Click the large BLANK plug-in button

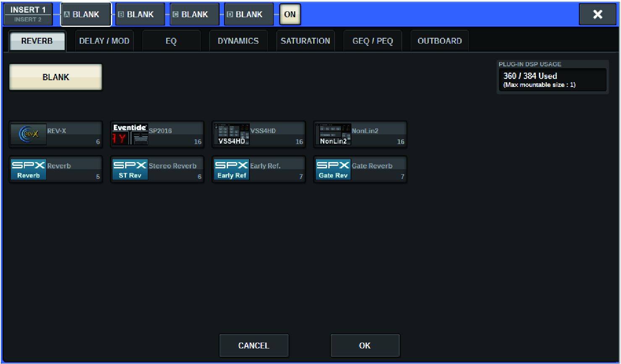coord(56,77)
